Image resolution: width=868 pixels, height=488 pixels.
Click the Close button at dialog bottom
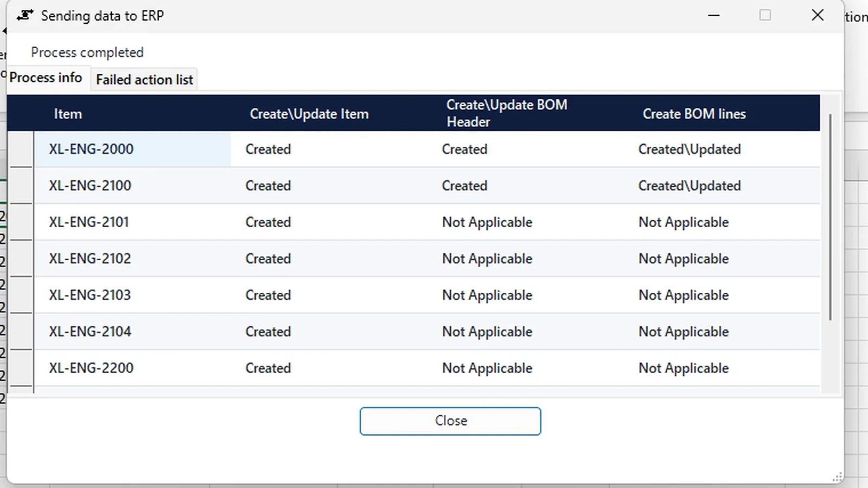[450, 421]
